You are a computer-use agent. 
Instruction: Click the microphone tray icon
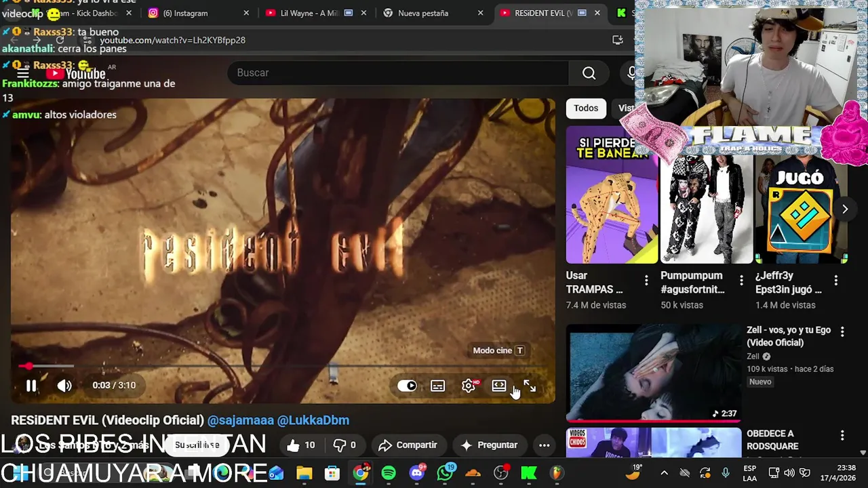click(x=726, y=473)
